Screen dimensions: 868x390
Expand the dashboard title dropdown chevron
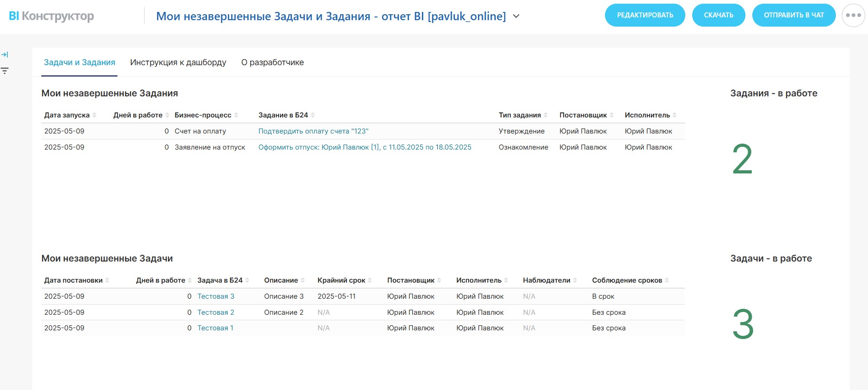pos(516,17)
